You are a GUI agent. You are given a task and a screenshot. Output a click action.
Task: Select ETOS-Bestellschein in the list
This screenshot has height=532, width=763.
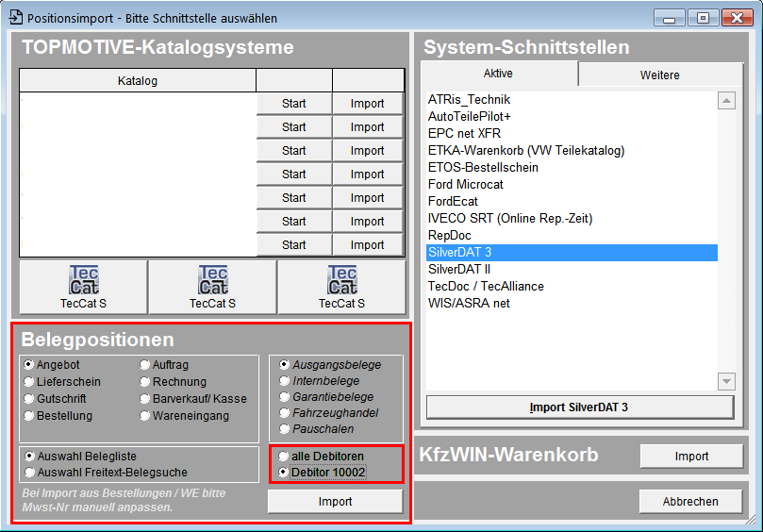[x=572, y=168]
